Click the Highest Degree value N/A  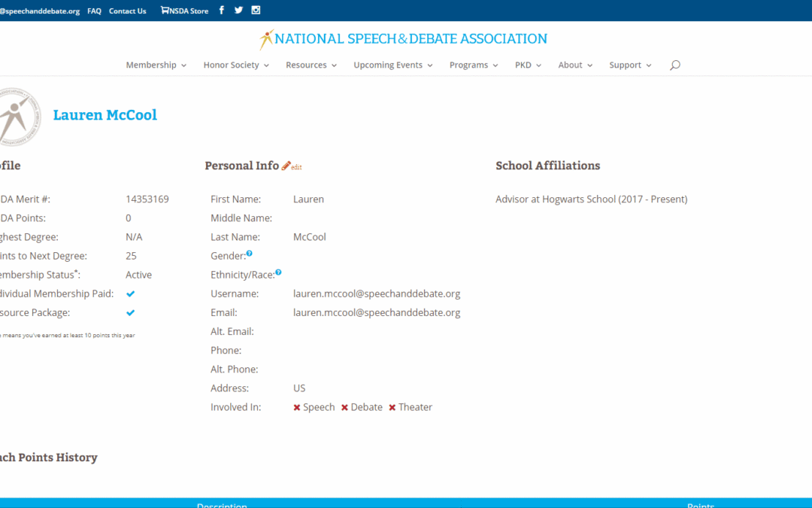click(x=134, y=237)
